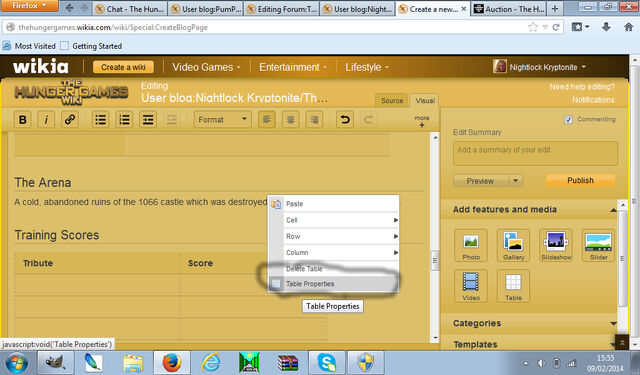Select Paste in context menu
640x375 pixels.
pyautogui.click(x=333, y=204)
